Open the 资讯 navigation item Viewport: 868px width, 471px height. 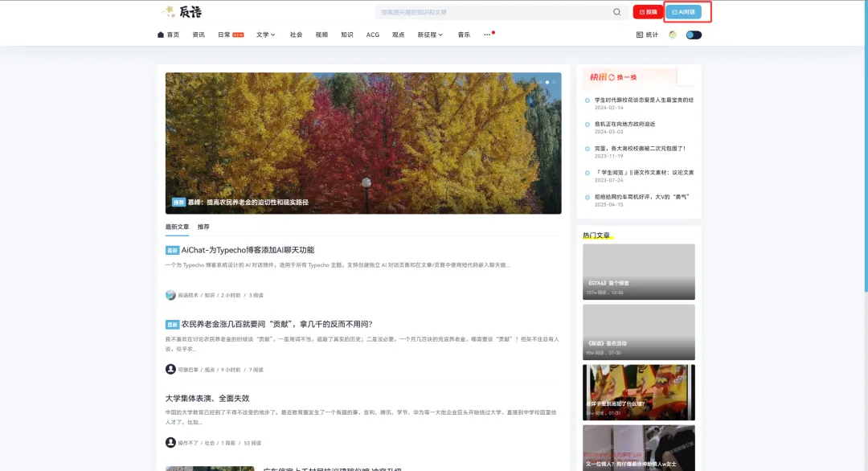pyautogui.click(x=199, y=35)
